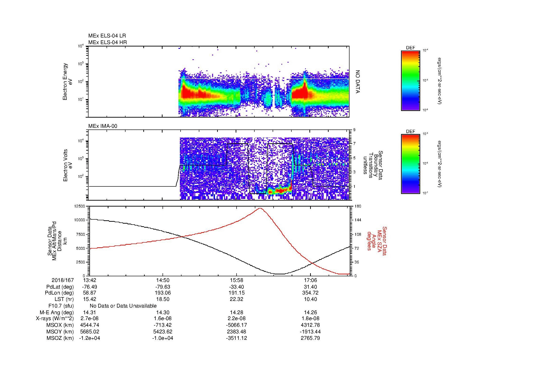Click the 'F10.7 (sfu)' row label

61,306
